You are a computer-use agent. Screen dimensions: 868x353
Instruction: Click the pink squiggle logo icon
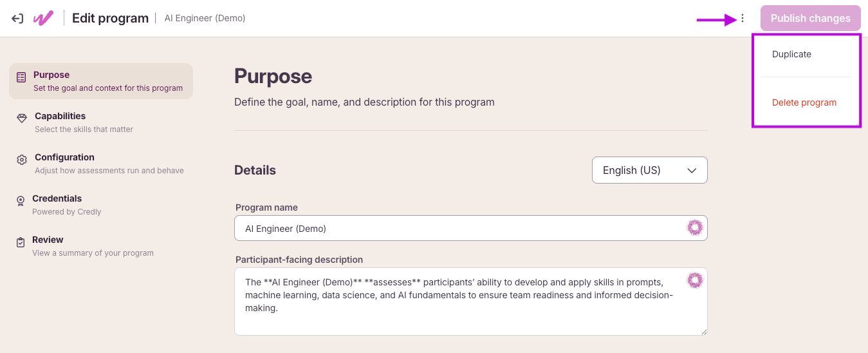pyautogui.click(x=43, y=18)
